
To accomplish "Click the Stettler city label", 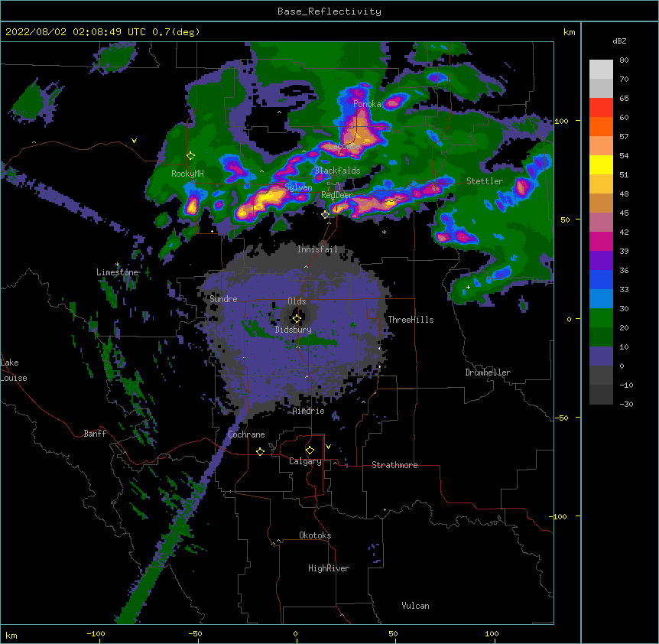I will click(485, 181).
